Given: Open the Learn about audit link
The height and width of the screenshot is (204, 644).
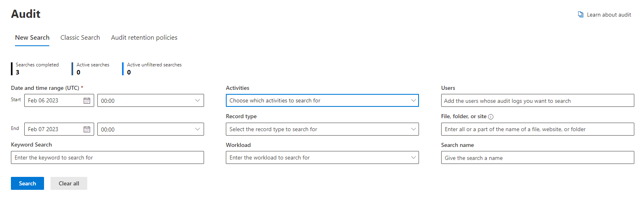Looking at the screenshot, I should pyautogui.click(x=609, y=15).
